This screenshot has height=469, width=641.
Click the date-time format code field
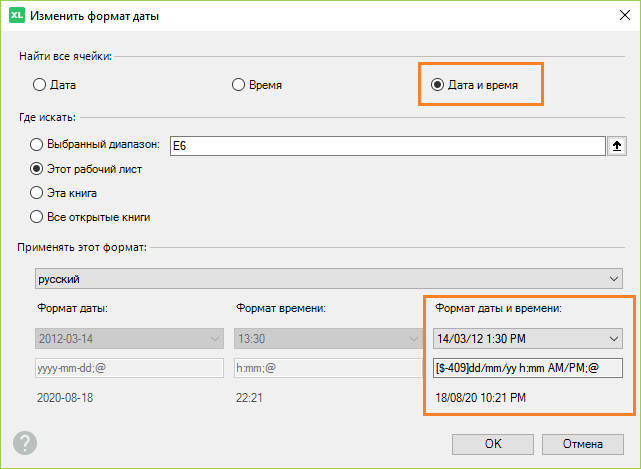[527, 368]
